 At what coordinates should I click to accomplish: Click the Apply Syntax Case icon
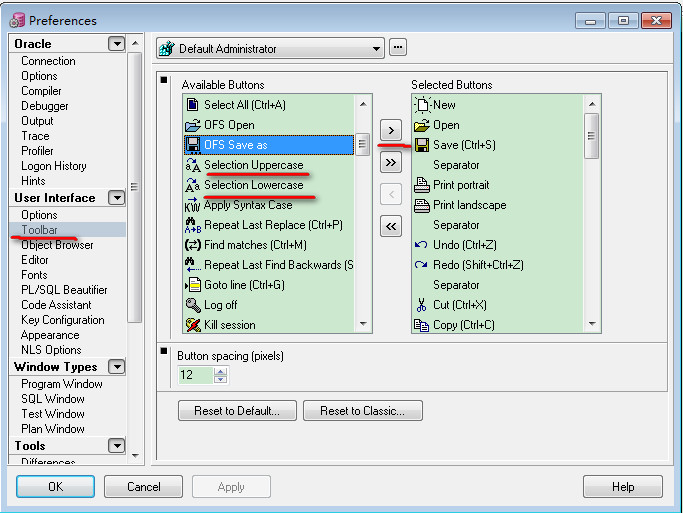(193, 205)
